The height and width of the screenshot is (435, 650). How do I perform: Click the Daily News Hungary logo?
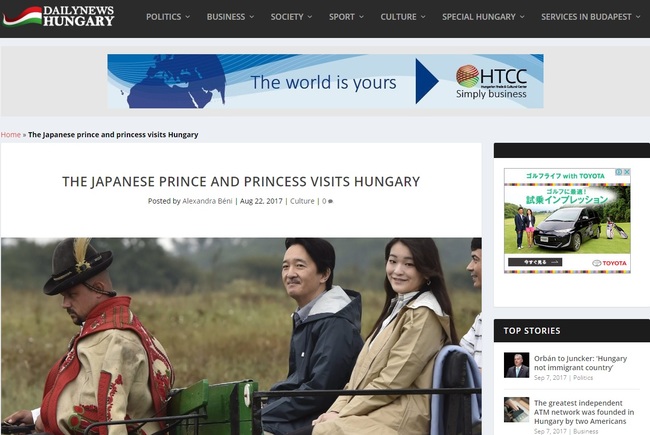[58, 17]
